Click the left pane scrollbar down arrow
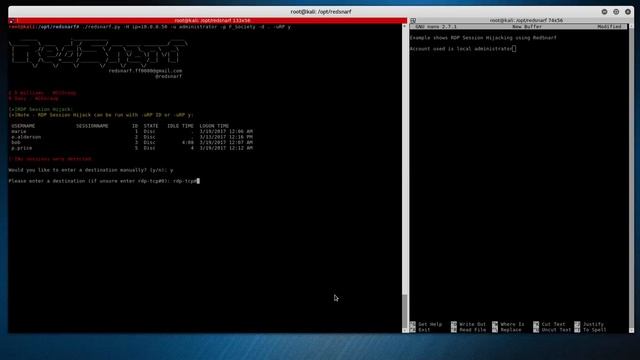 tap(405, 330)
